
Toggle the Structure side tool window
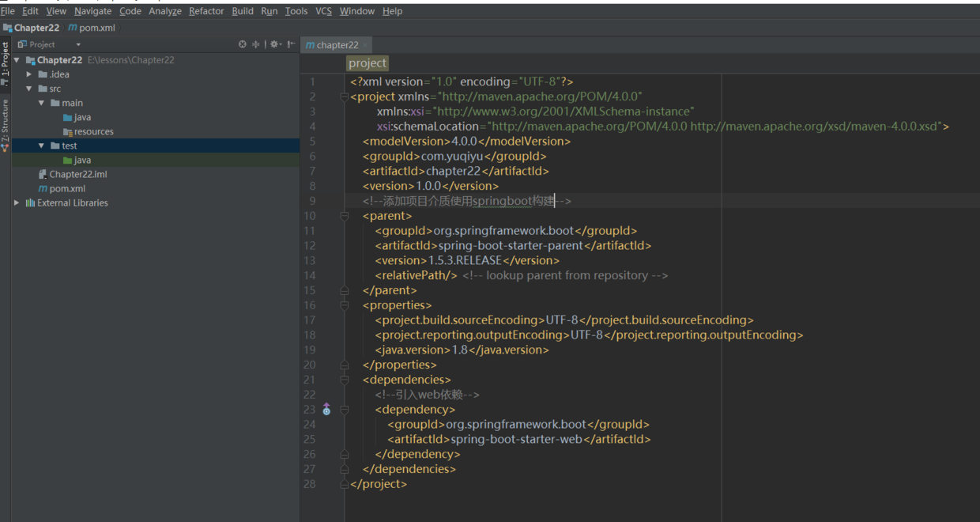coord(6,124)
